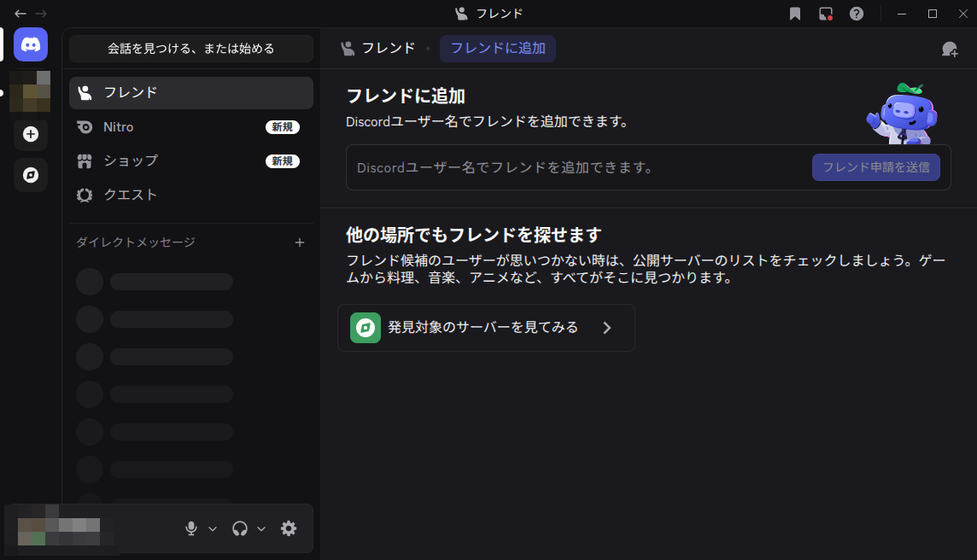This screenshot has height=560, width=977.
Task: Click green compass icon in discovery card
Action: pyautogui.click(x=366, y=328)
